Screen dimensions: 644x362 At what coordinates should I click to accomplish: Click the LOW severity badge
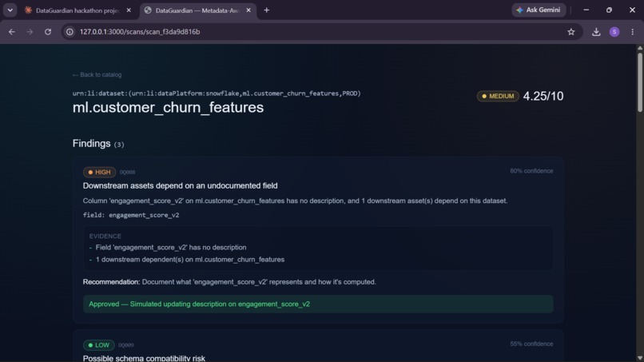click(x=98, y=345)
